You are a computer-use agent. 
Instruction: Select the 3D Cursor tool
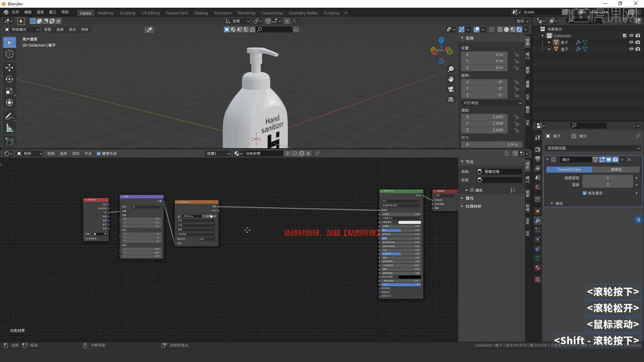point(9,54)
